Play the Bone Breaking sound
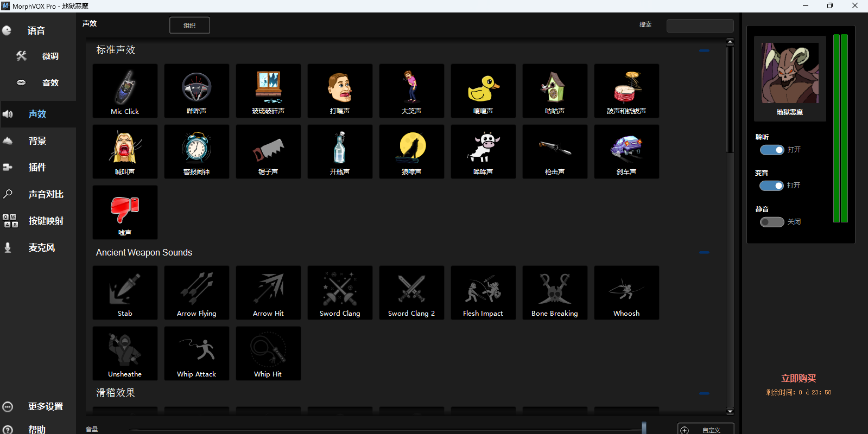868x434 pixels. click(555, 292)
